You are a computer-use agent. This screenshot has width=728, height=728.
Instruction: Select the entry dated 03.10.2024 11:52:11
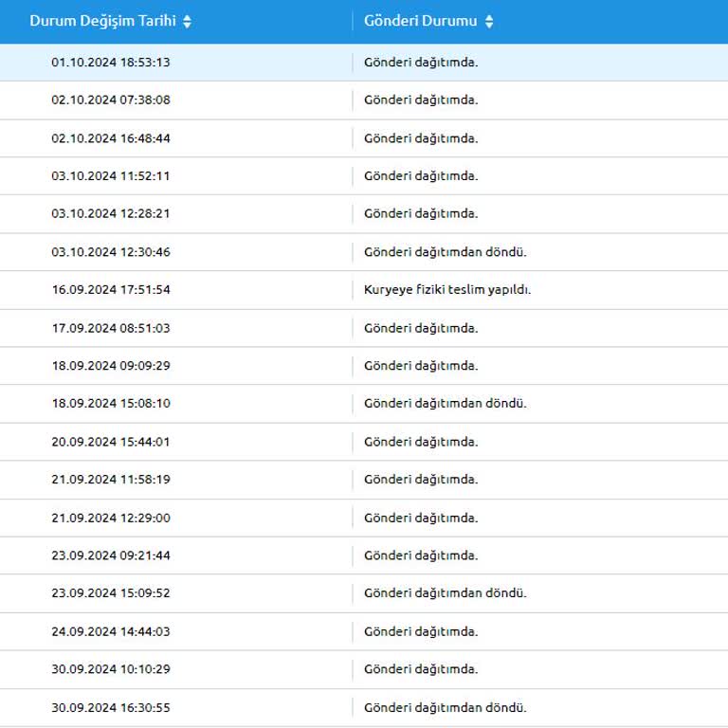111,176
